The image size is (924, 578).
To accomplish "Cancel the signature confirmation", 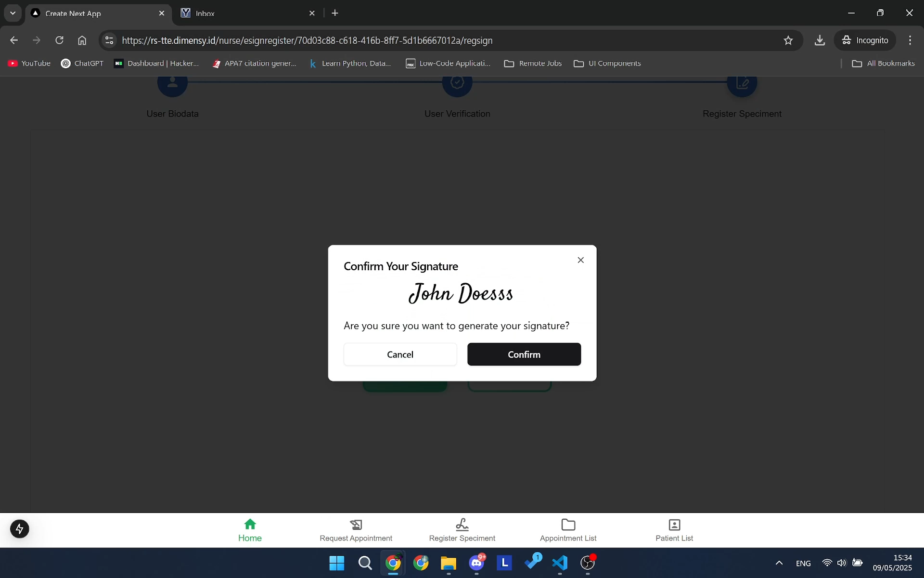I will (x=400, y=354).
